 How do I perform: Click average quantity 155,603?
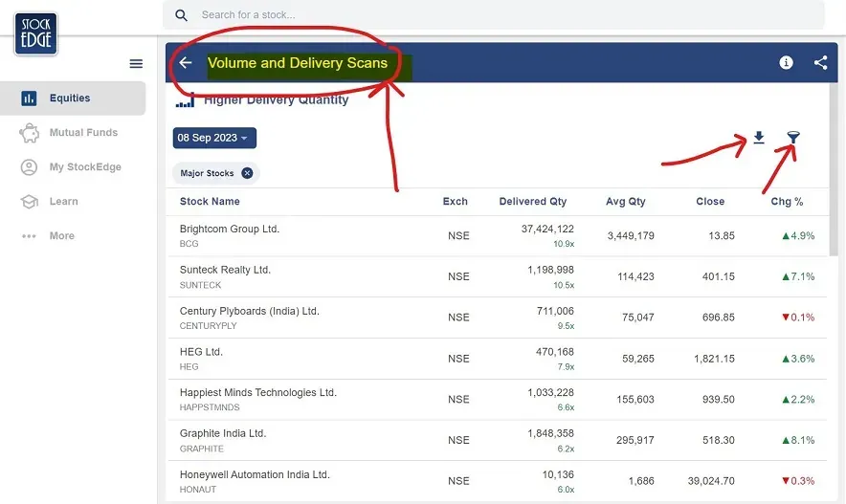pyautogui.click(x=635, y=400)
